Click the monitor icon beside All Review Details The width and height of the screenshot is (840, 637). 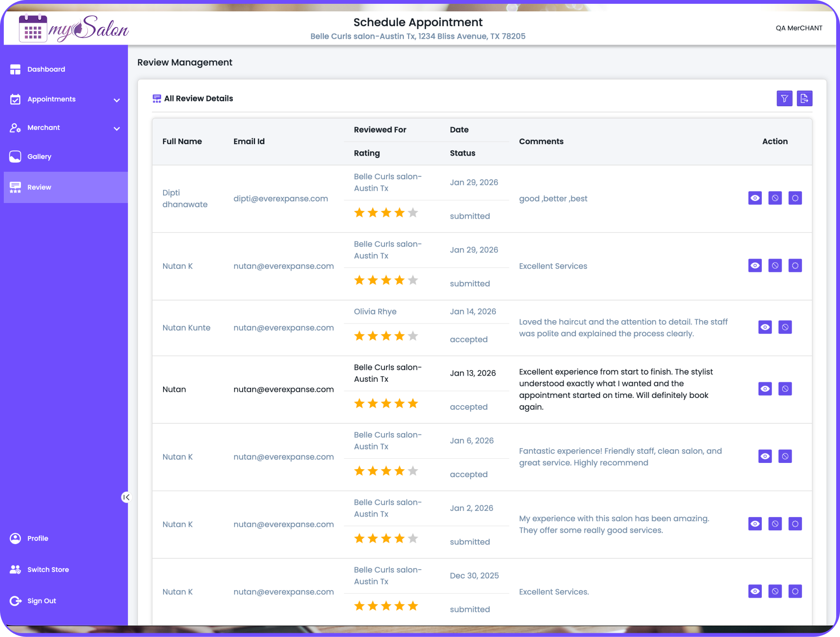tap(156, 98)
